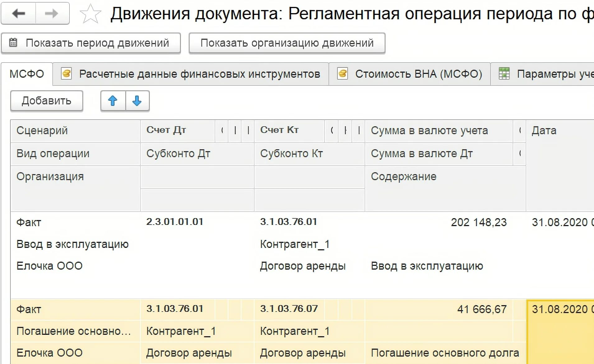The height and width of the screenshot is (364, 594).
Task: Click Сумма в валюте Дт header
Action: (439, 154)
